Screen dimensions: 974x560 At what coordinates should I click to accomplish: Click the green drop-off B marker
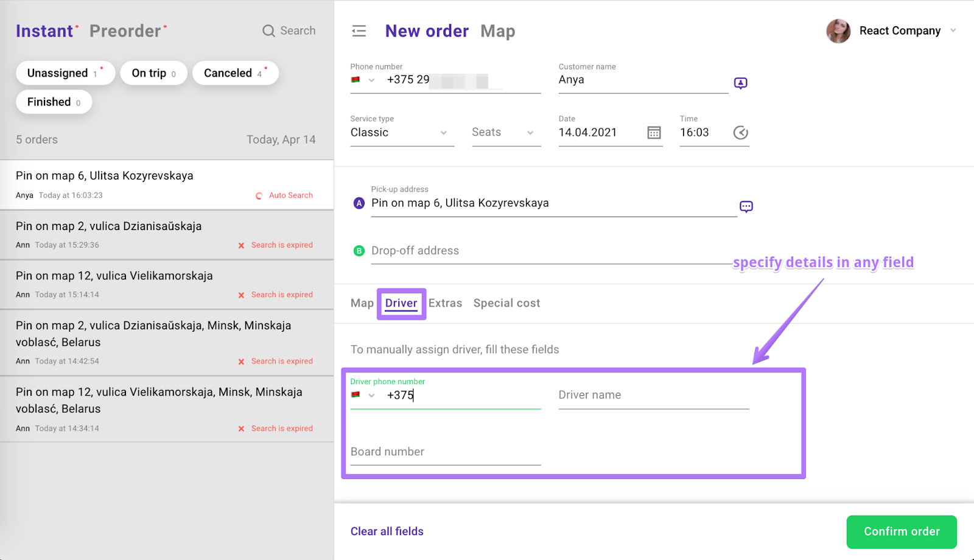coord(359,251)
